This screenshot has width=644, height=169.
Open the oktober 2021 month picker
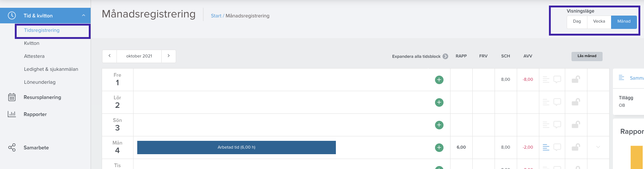point(139,56)
